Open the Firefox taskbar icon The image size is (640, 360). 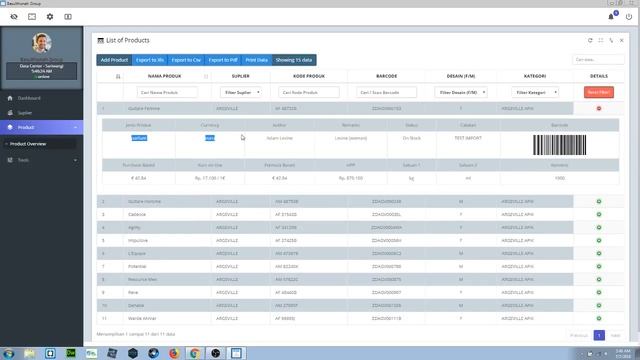click(x=174, y=353)
